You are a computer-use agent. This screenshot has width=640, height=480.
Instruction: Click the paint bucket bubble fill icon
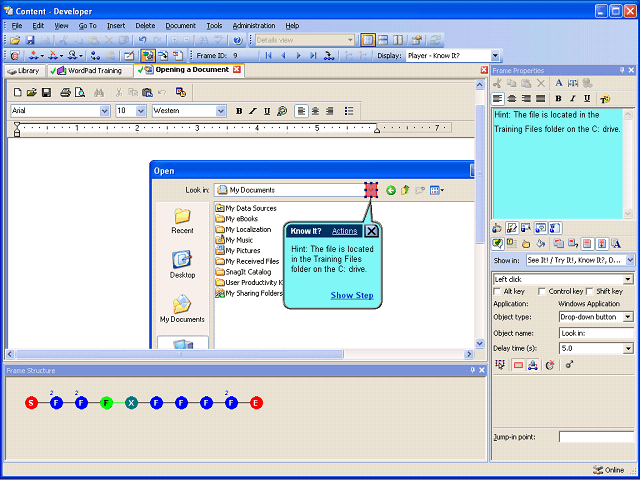pos(541,244)
